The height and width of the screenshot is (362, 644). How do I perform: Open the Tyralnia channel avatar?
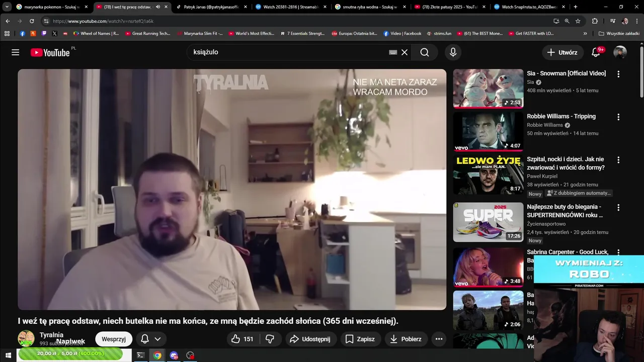pos(26,339)
